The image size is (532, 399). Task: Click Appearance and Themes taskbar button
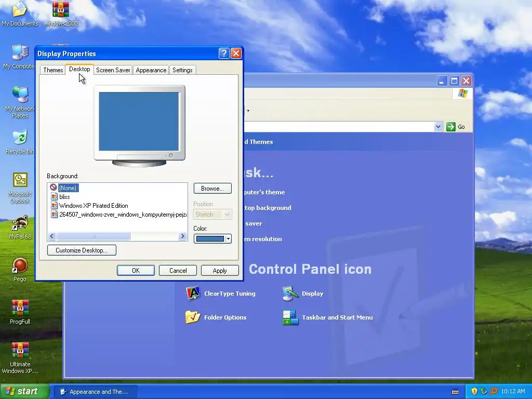[x=96, y=392]
